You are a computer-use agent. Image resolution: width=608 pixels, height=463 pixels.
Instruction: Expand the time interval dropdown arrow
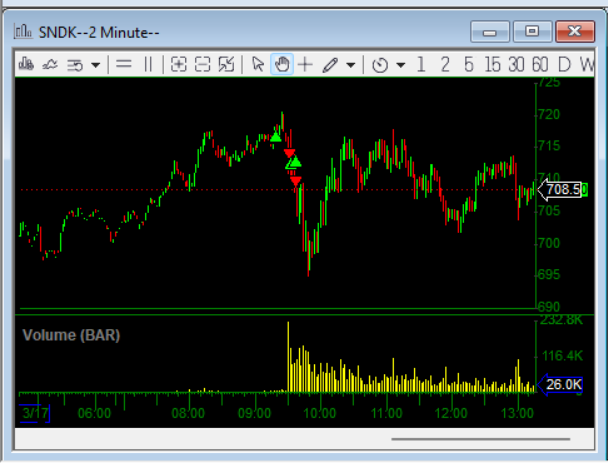click(401, 65)
